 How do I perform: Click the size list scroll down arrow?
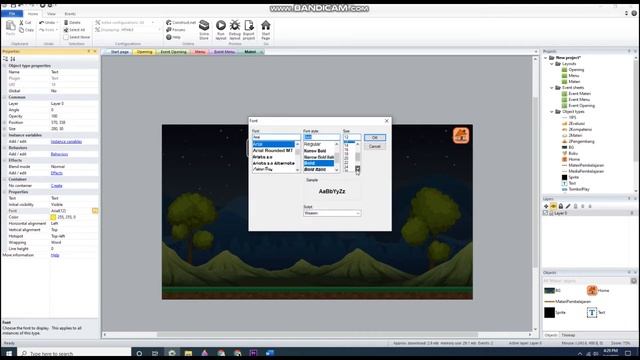(x=358, y=169)
